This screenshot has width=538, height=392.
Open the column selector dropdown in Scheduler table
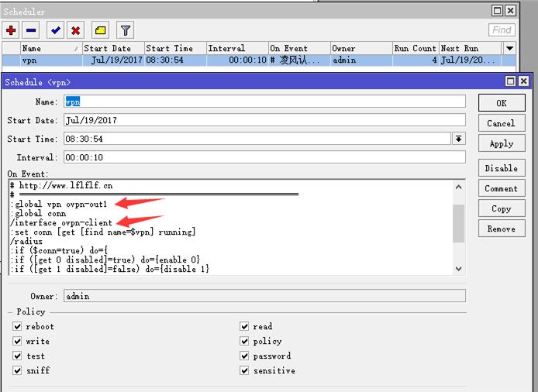(509, 48)
